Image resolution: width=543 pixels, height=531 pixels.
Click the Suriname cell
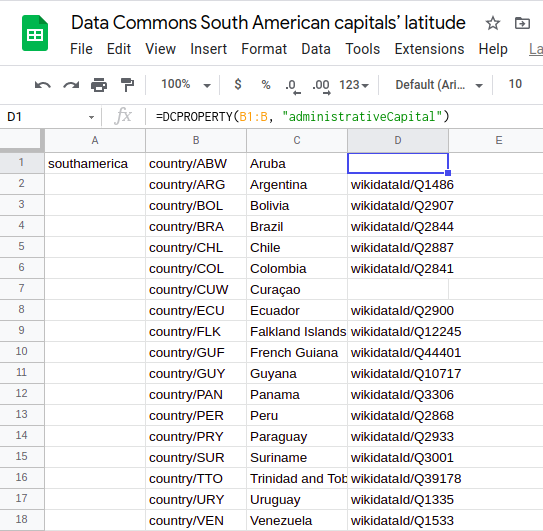pos(297,457)
